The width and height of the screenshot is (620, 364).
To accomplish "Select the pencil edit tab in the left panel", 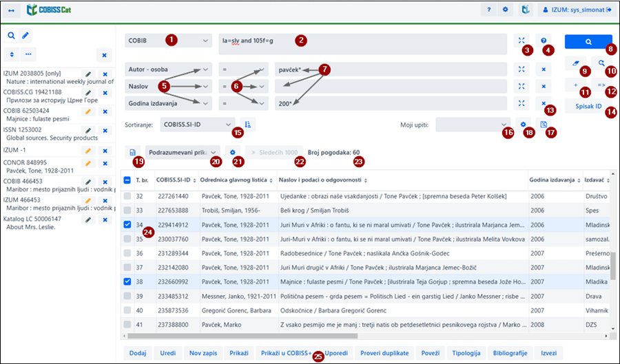I will click(25, 36).
